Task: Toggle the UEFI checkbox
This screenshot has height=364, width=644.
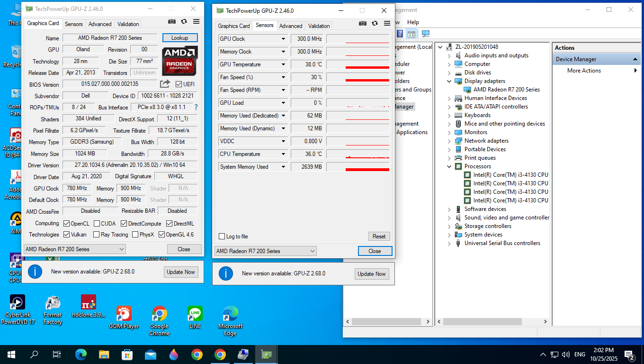Action: 179,84
